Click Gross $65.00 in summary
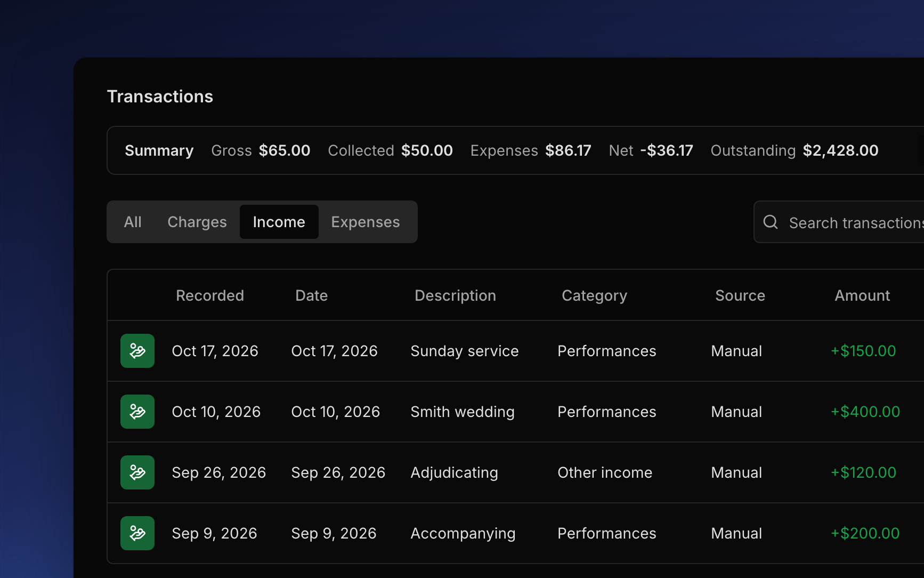The height and width of the screenshot is (578, 924). 261,150
